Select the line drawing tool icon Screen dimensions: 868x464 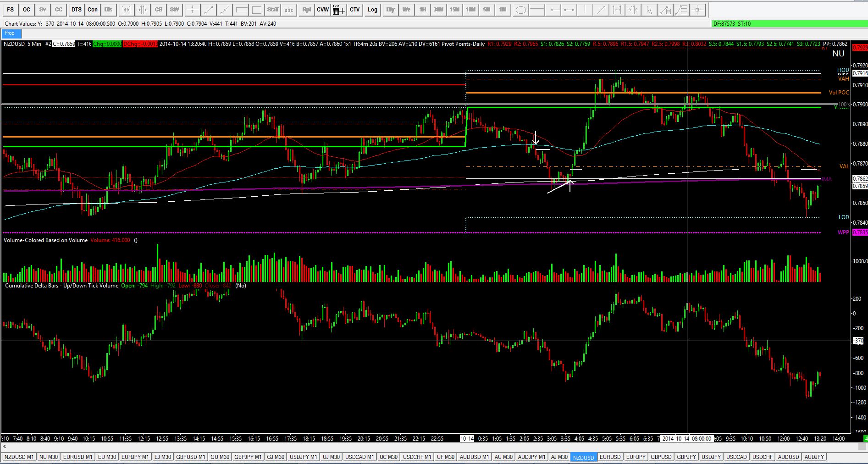[209, 10]
